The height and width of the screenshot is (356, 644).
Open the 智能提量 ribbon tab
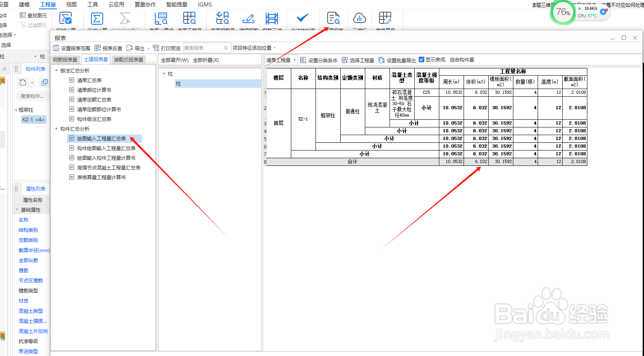177,4
